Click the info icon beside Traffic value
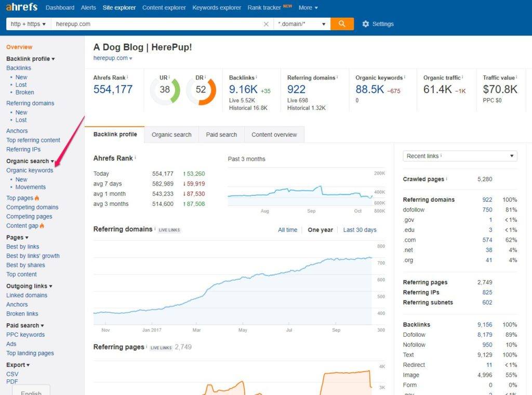 tap(516, 77)
